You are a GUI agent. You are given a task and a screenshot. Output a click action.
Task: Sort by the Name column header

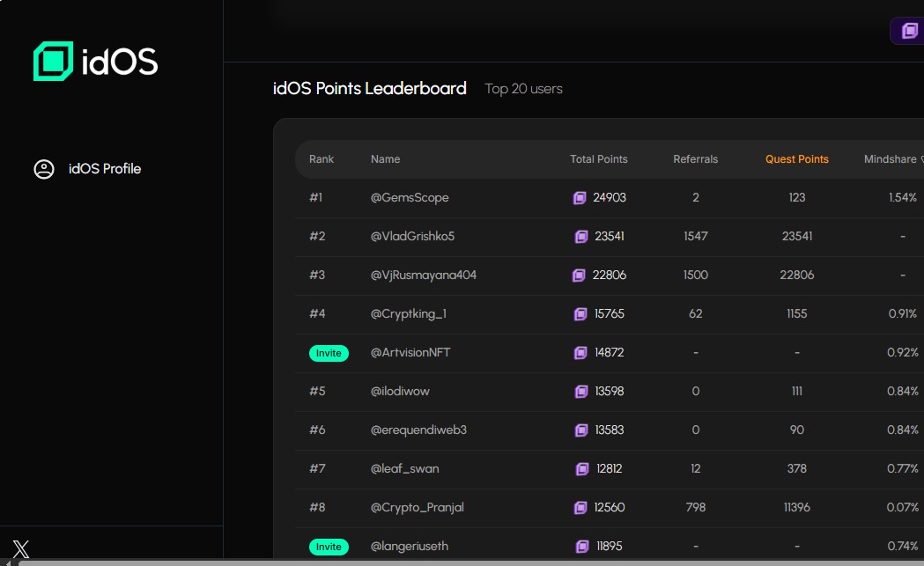(386, 159)
